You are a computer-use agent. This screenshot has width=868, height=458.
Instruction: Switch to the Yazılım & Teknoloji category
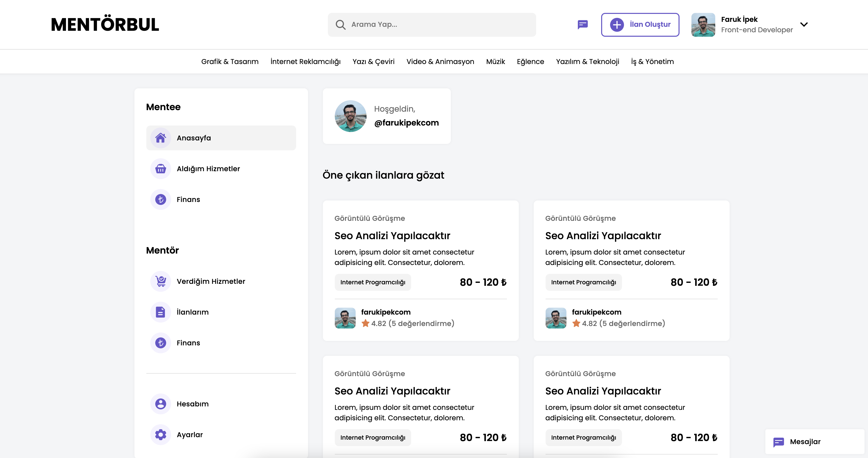pyautogui.click(x=587, y=61)
